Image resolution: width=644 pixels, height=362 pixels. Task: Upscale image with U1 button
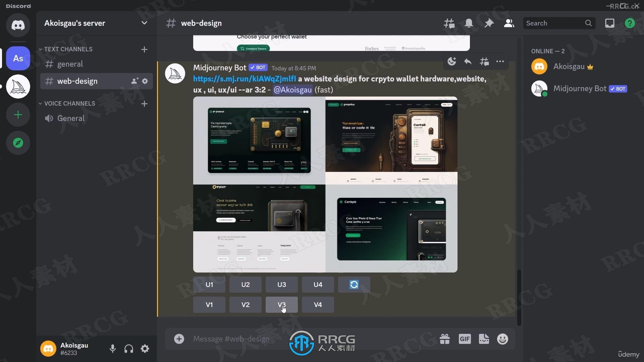coord(209,285)
